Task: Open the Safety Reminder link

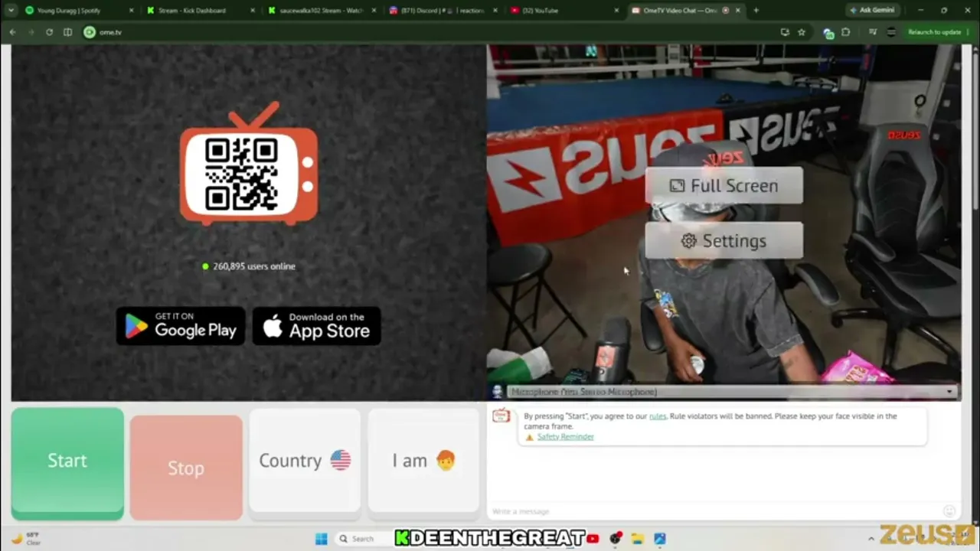Action: [565, 437]
